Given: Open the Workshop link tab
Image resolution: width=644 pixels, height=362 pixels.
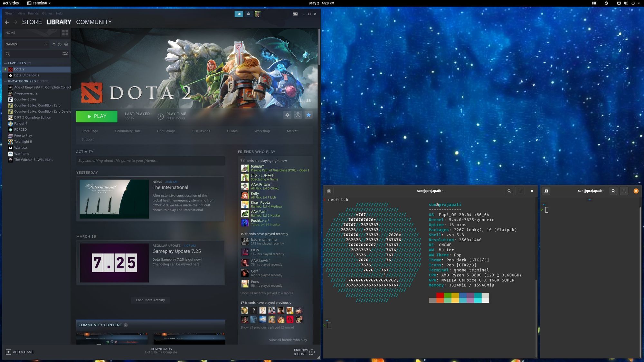Looking at the screenshot, I should (262, 131).
